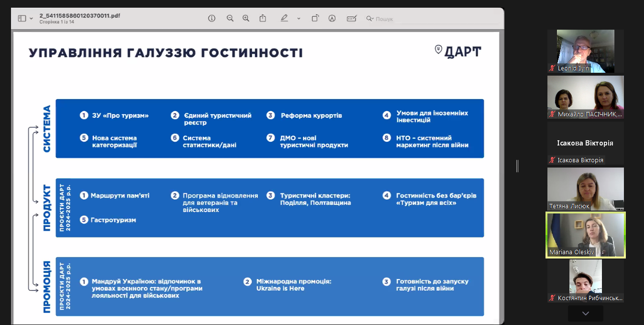Show the markup toolbar
Screen dimensions: 644x325
point(332,18)
